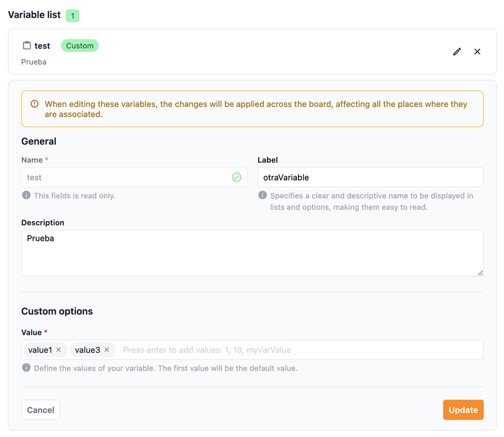Click info icon under Label field
Viewport: 504px width, 437px height.
262,196
